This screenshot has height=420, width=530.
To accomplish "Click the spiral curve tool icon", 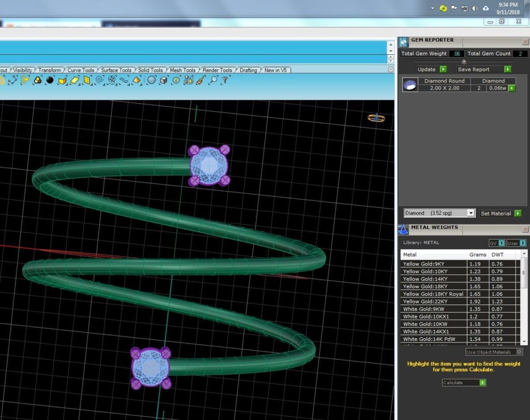I will (100, 80).
